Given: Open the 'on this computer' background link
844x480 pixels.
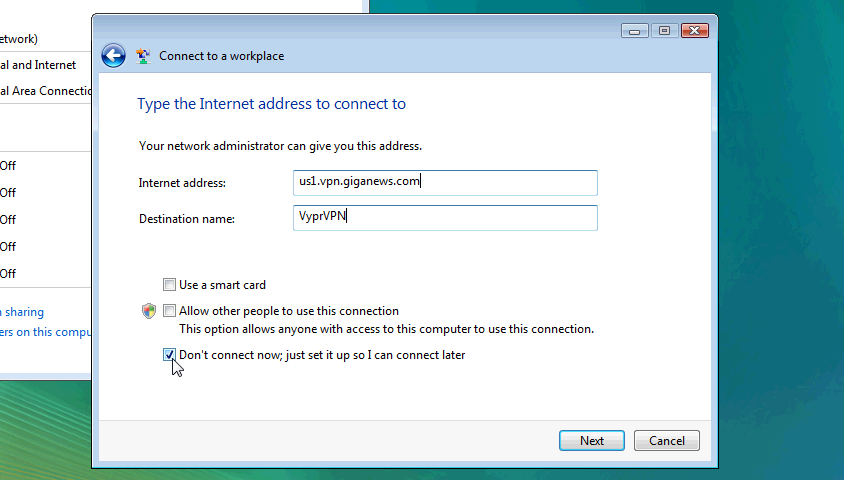Looking at the screenshot, I should (x=46, y=332).
